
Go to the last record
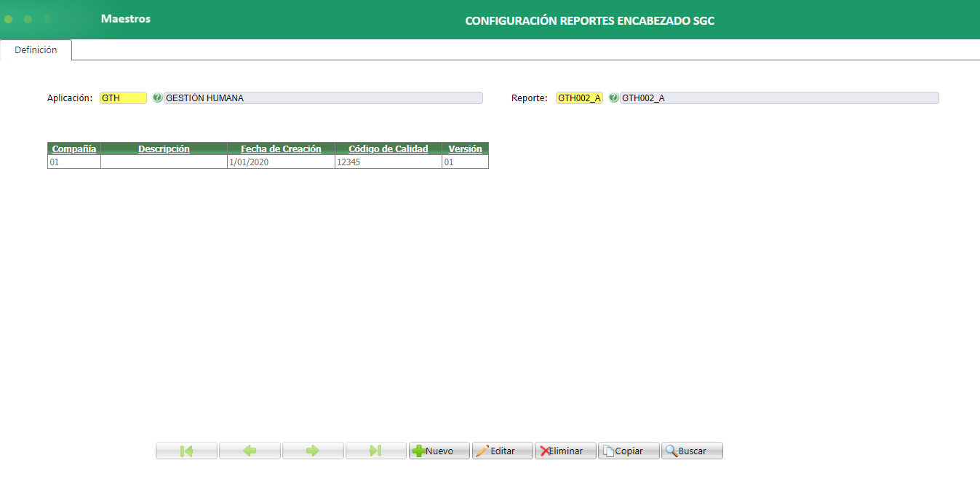pyautogui.click(x=376, y=451)
